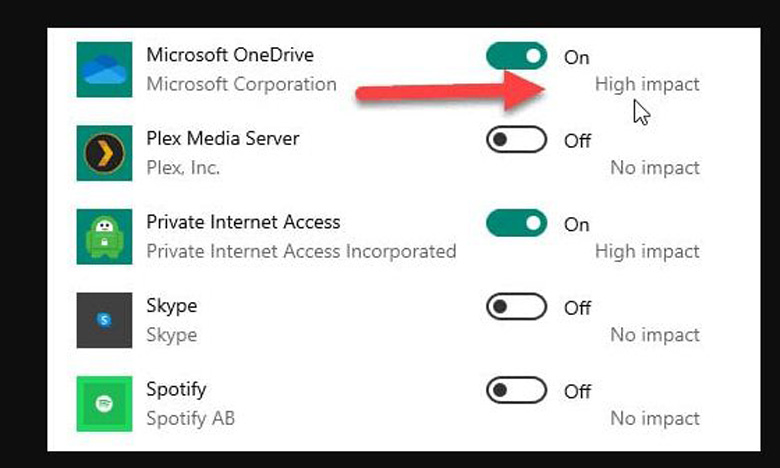
Task: Click the Plex Media Server icon
Action: point(104,153)
